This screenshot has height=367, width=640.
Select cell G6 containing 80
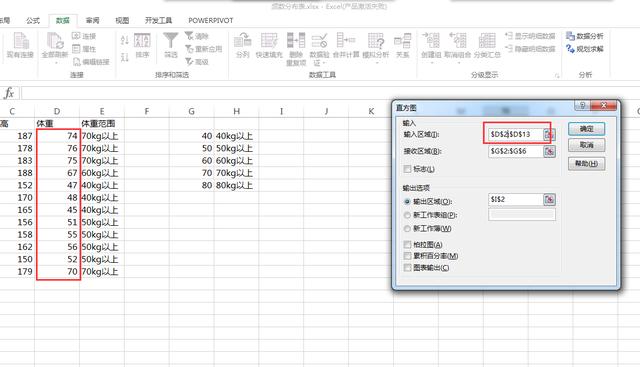pyautogui.click(x=191, y=185)
